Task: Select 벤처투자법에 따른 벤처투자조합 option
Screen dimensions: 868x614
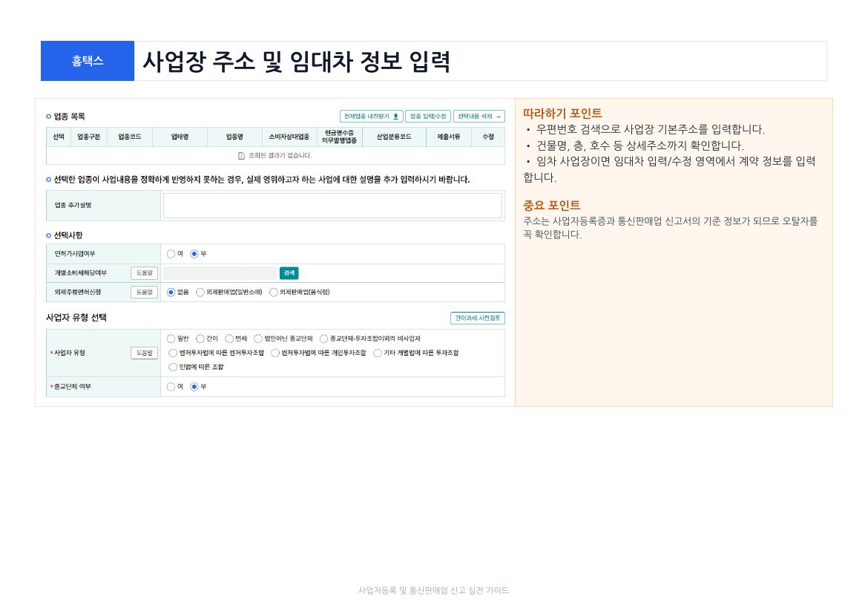Action: click(173, 353)
